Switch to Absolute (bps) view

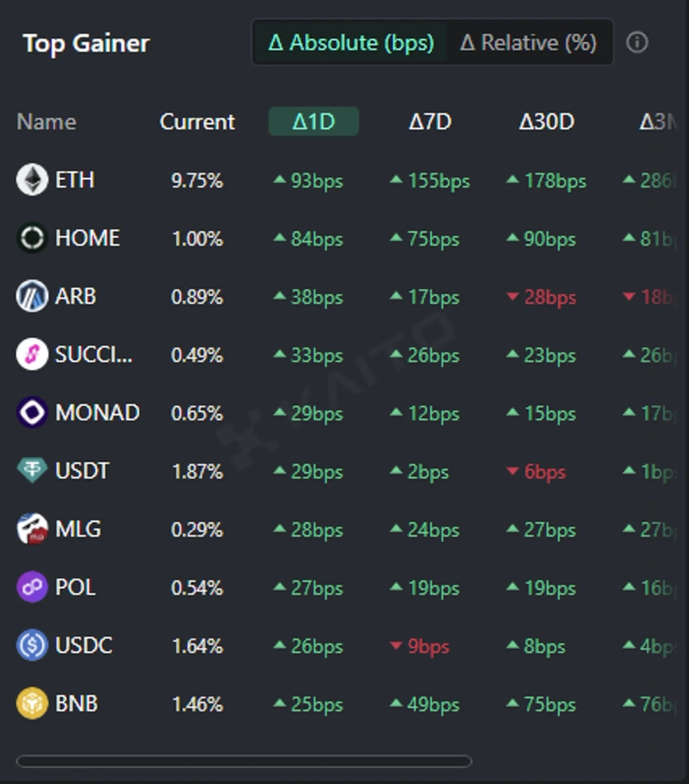tap(351, 42)
